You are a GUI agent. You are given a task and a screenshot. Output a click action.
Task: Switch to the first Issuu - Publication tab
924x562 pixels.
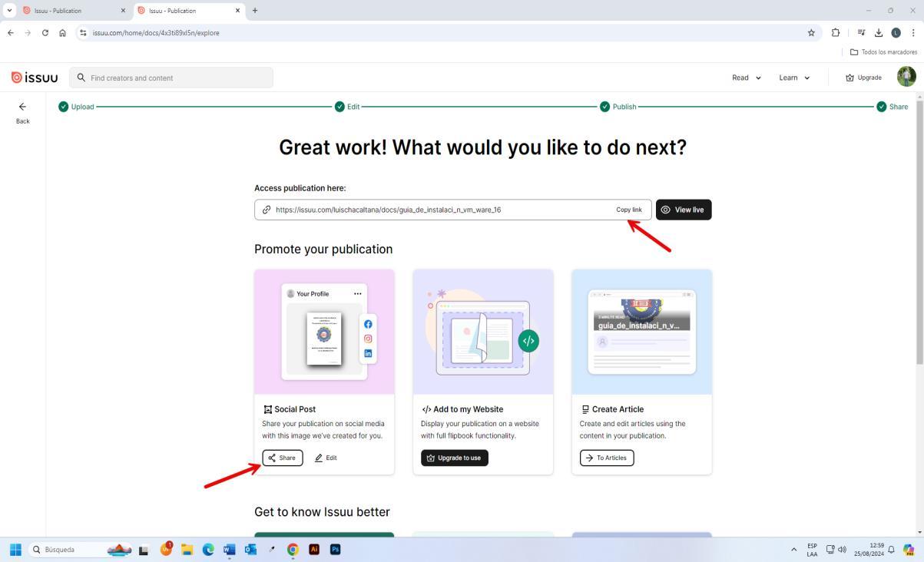[x=73, y=11]
